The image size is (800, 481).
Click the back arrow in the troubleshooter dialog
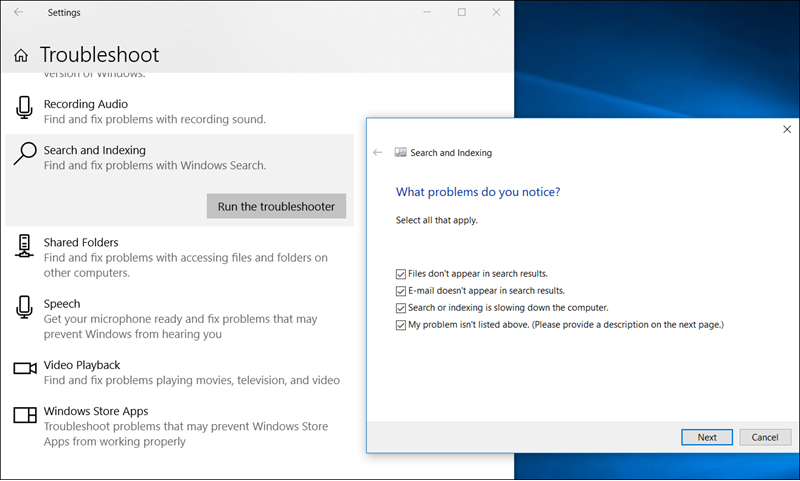point(378,153)
